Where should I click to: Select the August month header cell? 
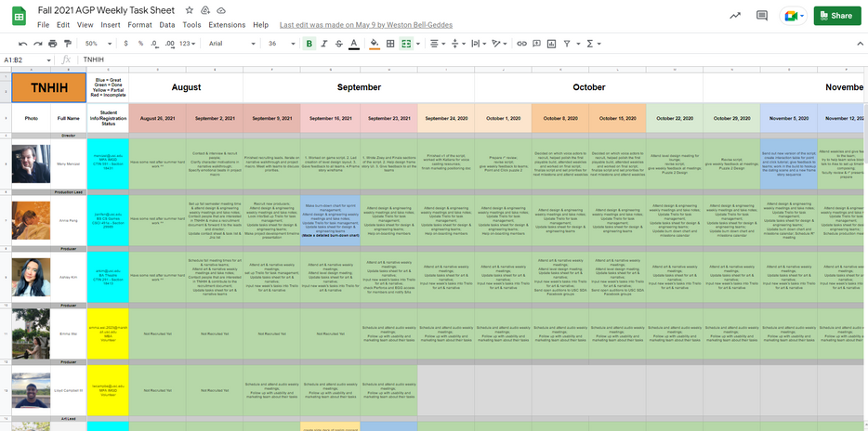click(x=186, y=87)
